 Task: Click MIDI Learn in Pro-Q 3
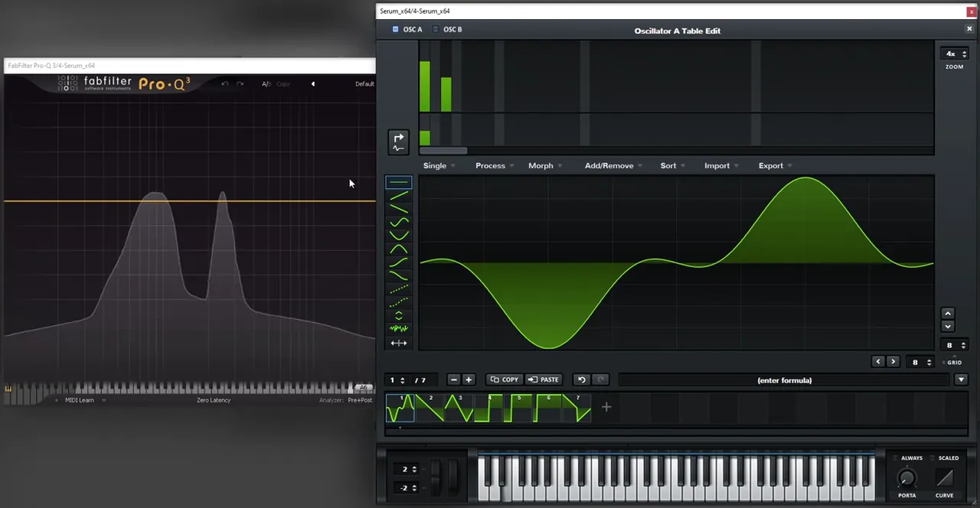80,400
